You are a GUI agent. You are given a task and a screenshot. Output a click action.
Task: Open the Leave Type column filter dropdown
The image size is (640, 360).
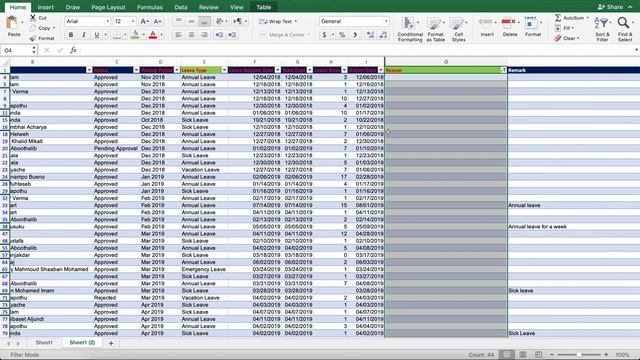(x=224, y=70)
